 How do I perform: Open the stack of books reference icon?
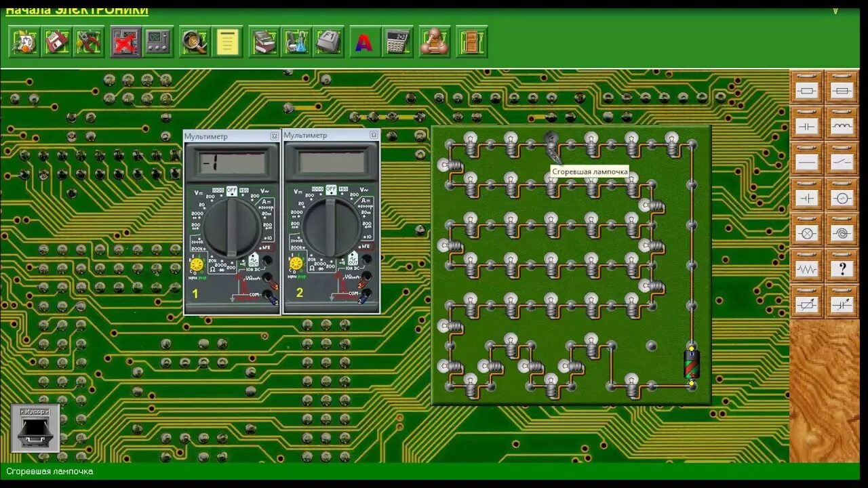tap(264, 43)
